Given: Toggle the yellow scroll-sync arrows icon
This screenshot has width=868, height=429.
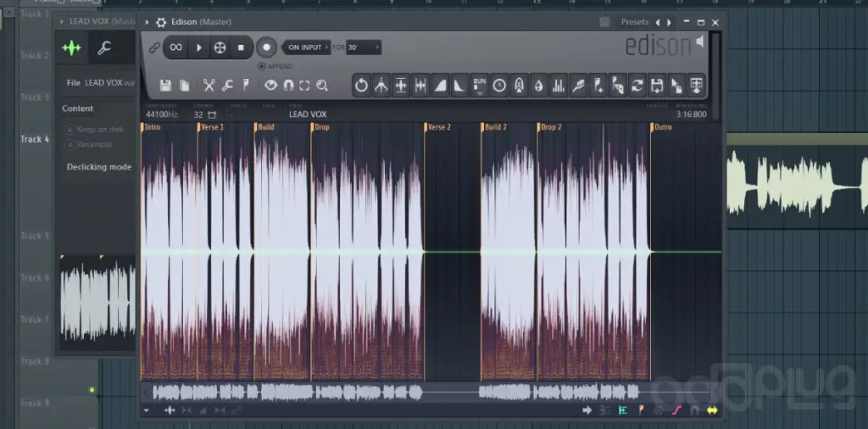Looking at the screenshot, I should pos(712,410).
